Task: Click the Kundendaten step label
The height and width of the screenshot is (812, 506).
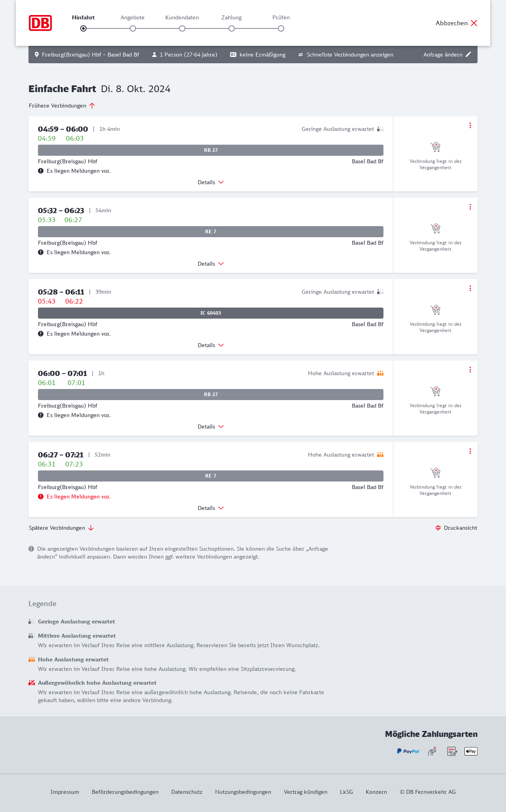Action: [182, 17]
